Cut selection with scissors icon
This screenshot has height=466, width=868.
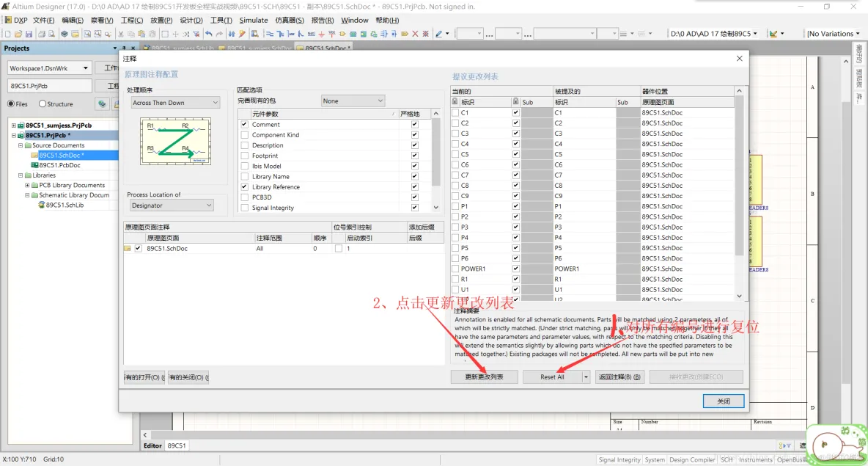point(121,34)
